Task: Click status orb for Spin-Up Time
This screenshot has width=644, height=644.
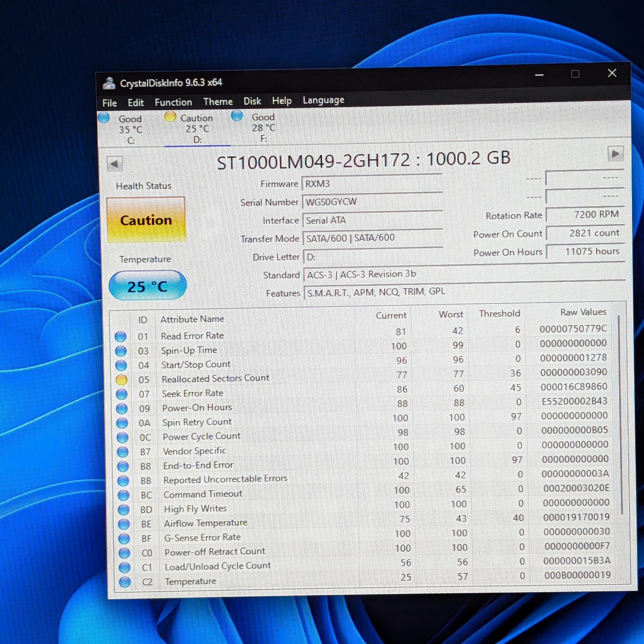Action: 121,351
